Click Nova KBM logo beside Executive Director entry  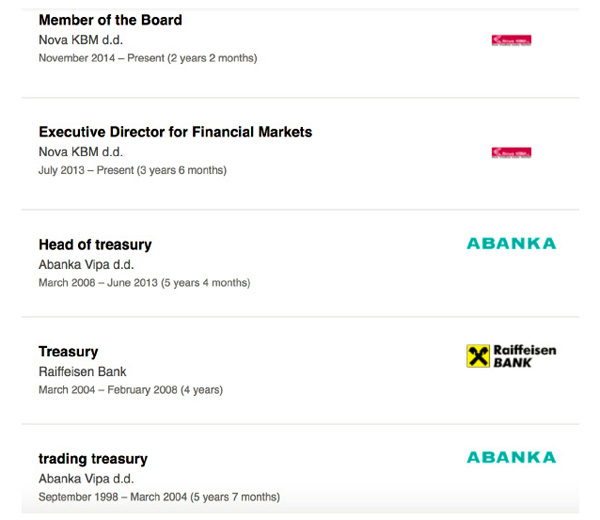click(x=511, y=152)
